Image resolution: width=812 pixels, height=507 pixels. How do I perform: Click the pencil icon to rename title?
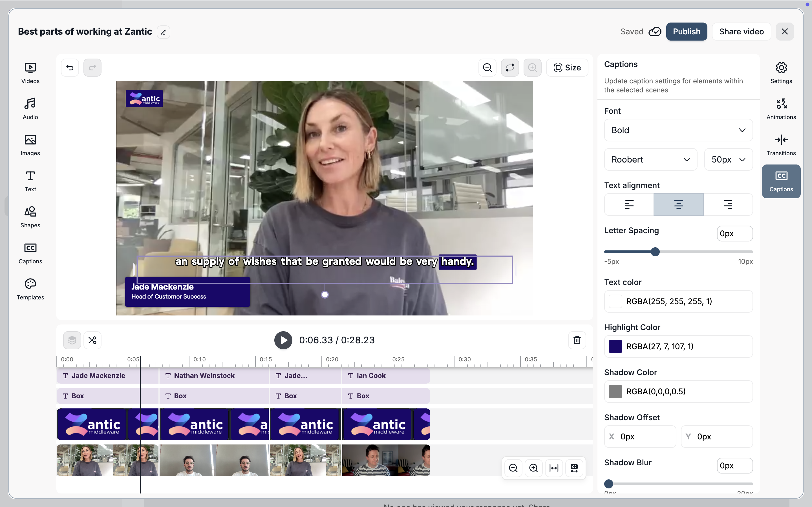[x=164, y=32]
